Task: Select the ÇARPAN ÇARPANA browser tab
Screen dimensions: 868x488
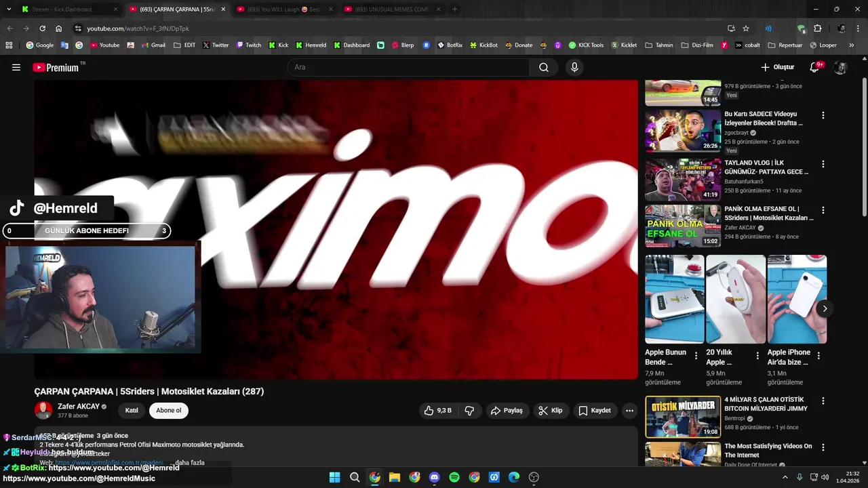Action: pyautogui.click(x=176, y=9)
